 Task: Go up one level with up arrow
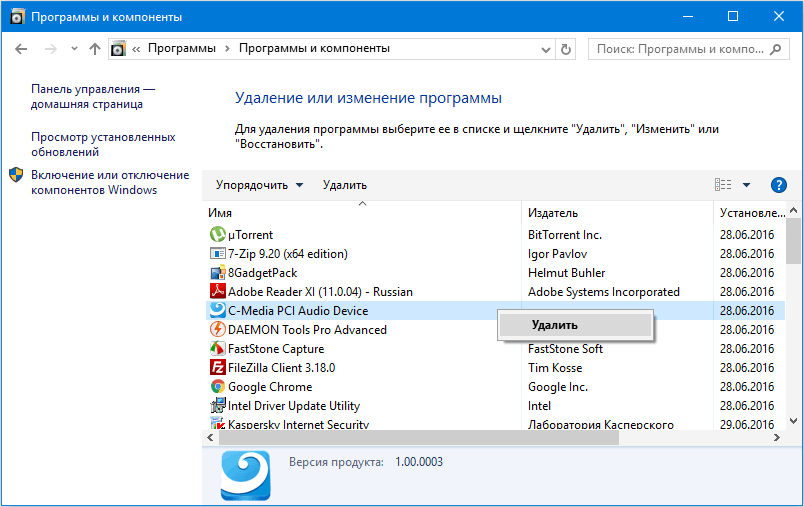point(95,48)
